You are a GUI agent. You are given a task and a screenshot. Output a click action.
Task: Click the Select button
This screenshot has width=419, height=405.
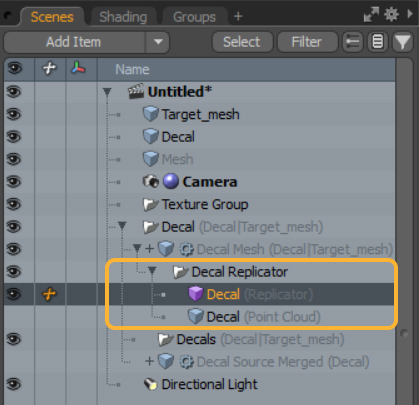[242, 42]
